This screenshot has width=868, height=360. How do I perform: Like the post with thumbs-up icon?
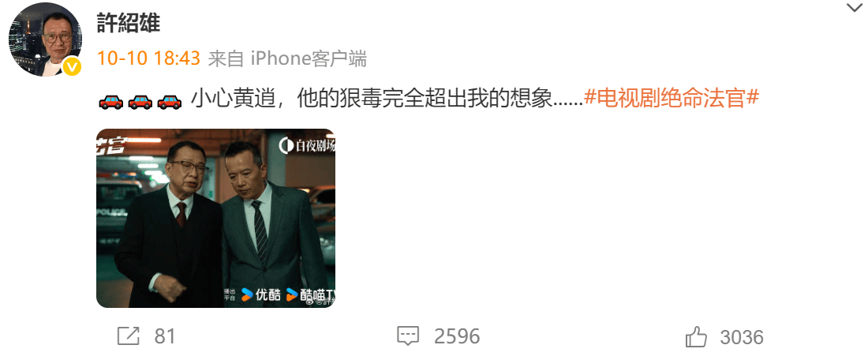click(697, 336)
